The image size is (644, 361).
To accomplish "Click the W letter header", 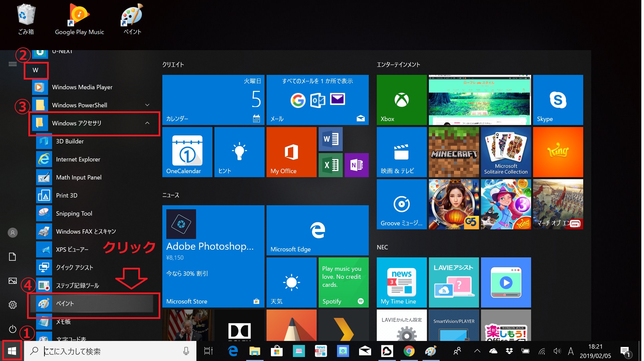I will coord(36,70).
